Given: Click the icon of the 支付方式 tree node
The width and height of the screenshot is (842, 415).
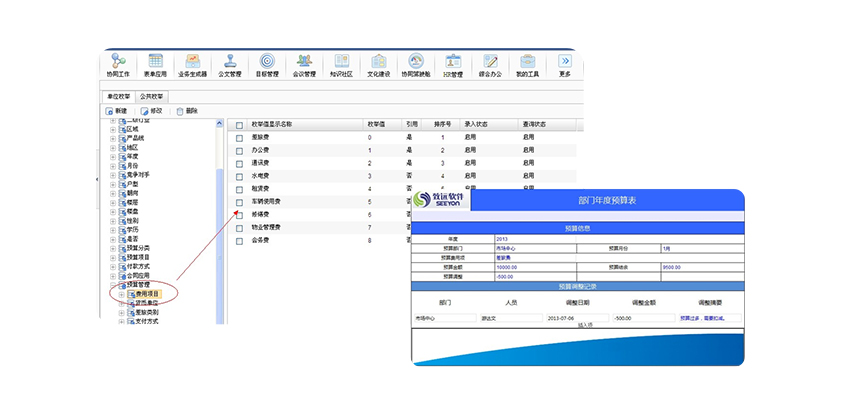Looking at the screenshot, I should [x=132, y=321].
